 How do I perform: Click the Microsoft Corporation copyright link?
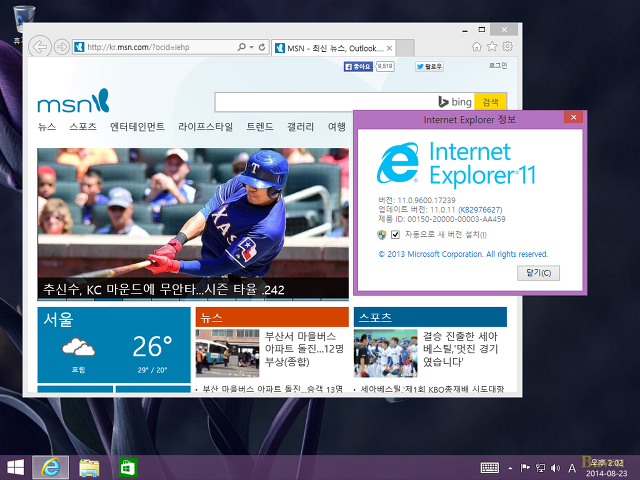463,254
